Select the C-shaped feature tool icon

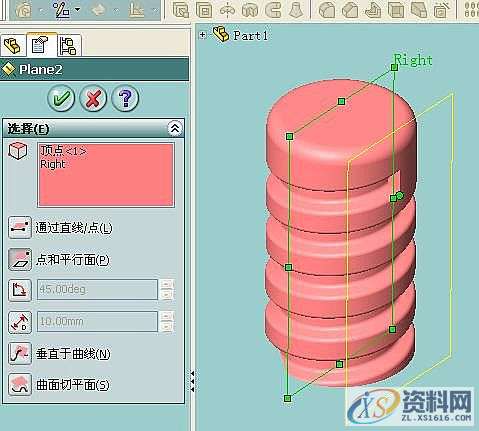coord(273,10)
